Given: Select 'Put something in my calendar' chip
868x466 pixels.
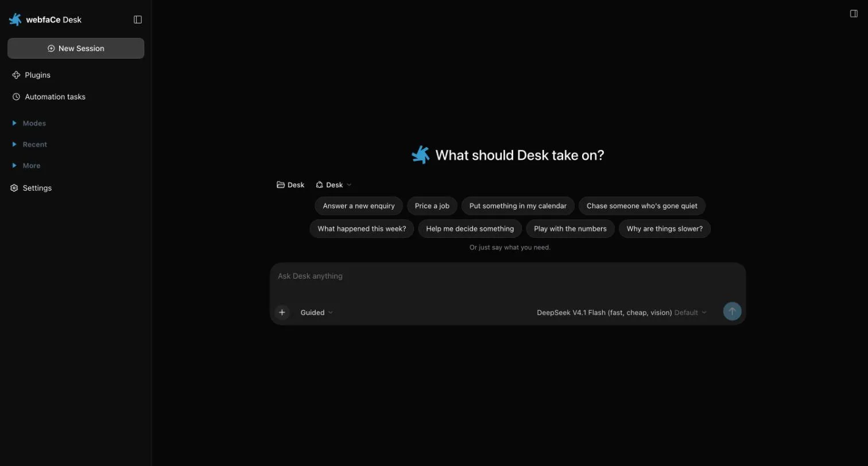Looking at the screenshot, I should tap(518, 206).
